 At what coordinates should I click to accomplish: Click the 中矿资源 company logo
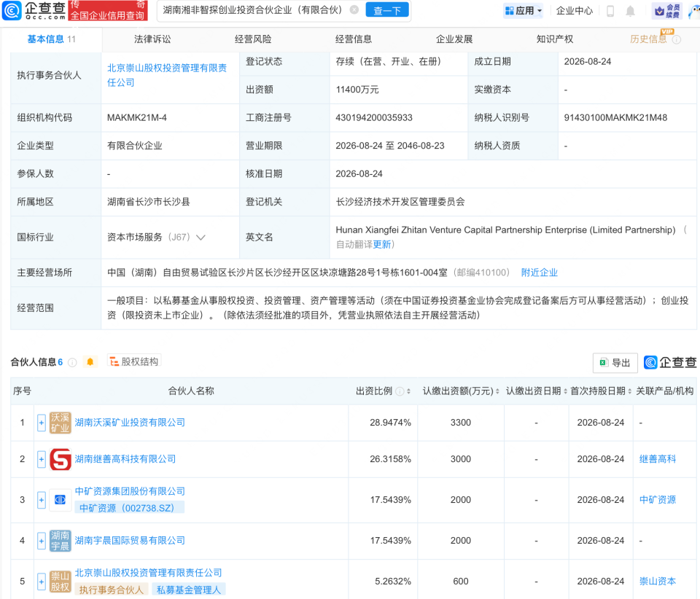tap(60, 500)
